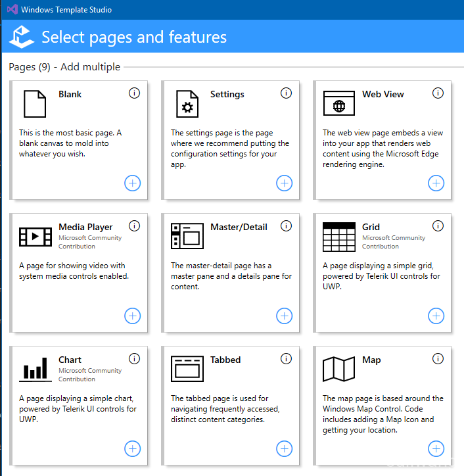Open info details for Web View
Image resolution: width=464 pixels, height=476 pixels.
[x=438, y=93]
